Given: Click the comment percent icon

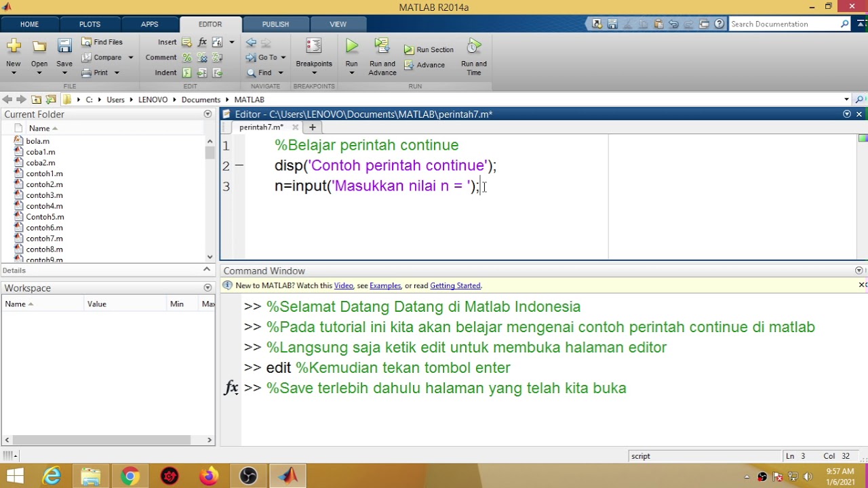Looking at the screenshot, I should 186,58.
